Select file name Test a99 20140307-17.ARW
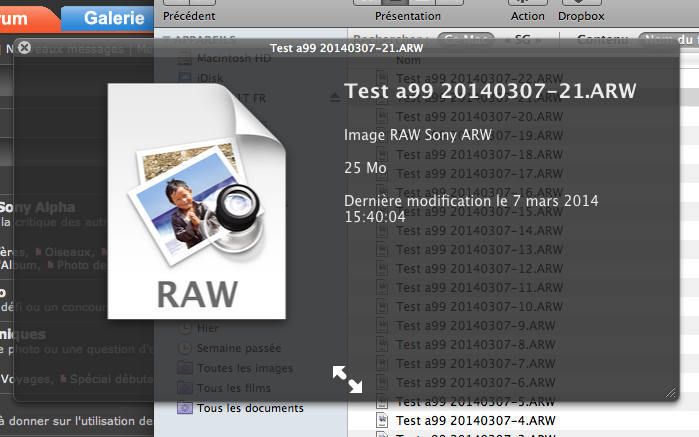Image resolution: width=699 pixels, height=437 pixels. point(480,173)
